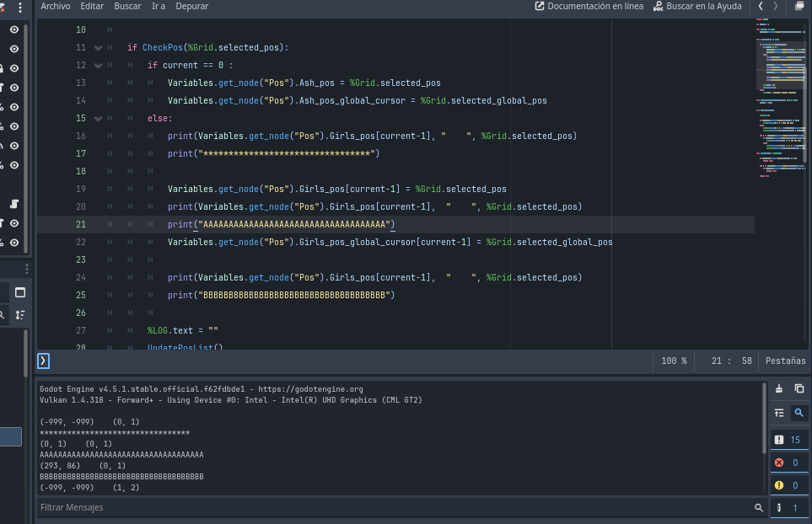Toggle warning messages filter in output
The width and height of the screenshot is (812, 524).
coord(788,485)
